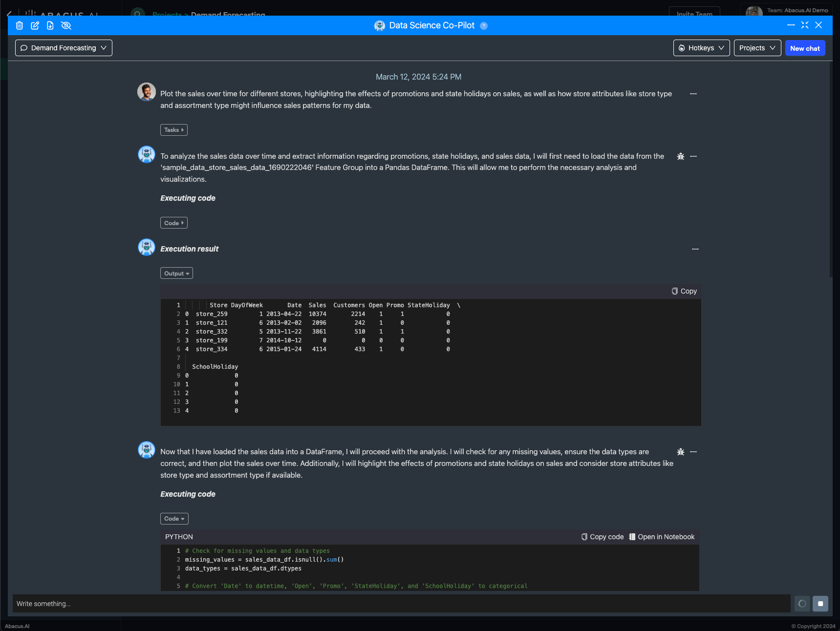This screenshot has height=631, width=840.
Task: Click the download file icon in header
Action: click(x=50, y=26)
